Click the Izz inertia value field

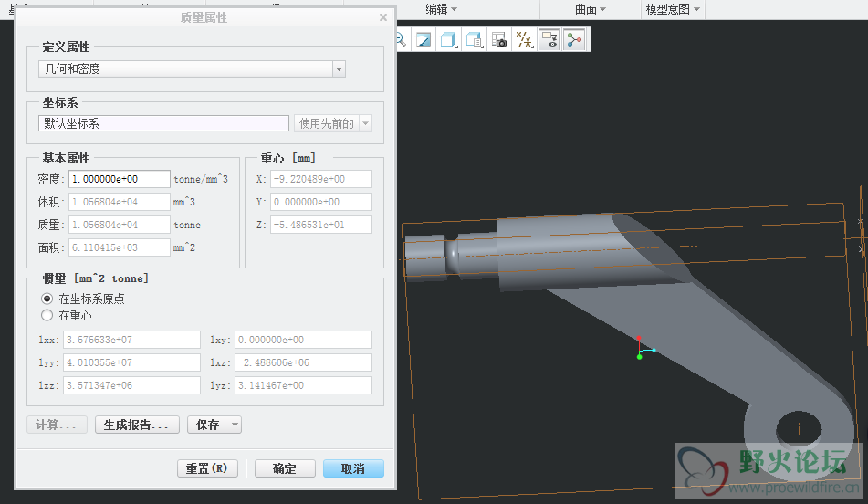(x=131, y=385)
